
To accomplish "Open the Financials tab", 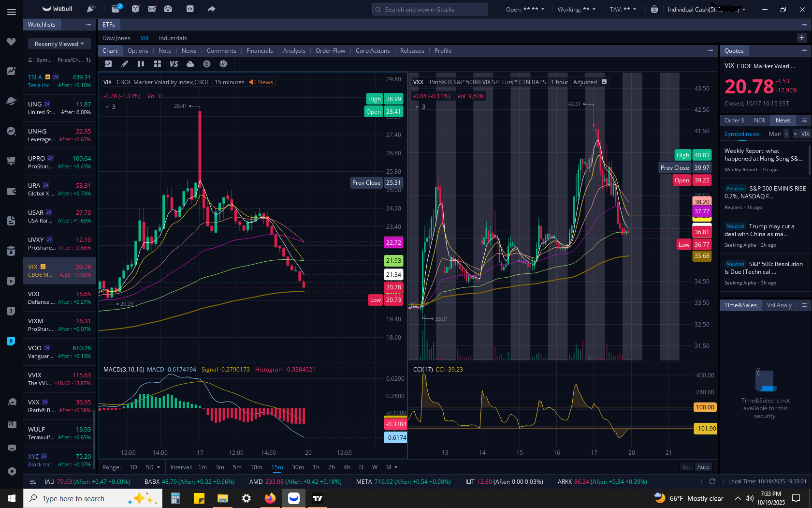I will [260, 50].
